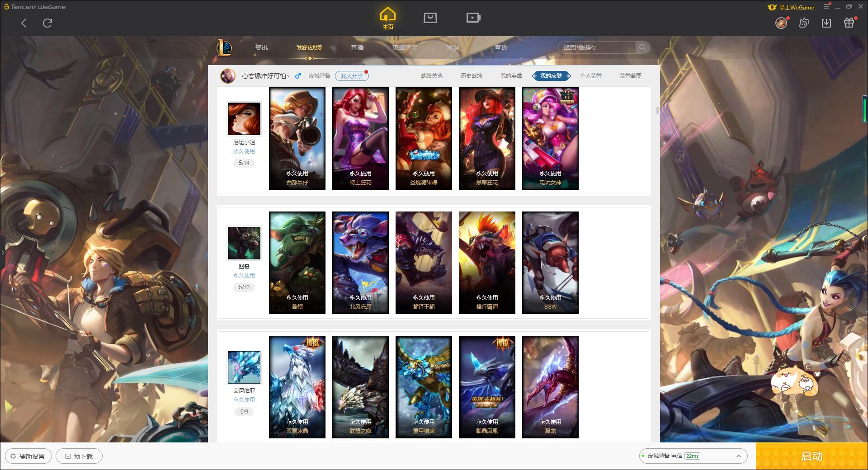Switch to 英雄大全 tab
868x470 pixels.
pos(405,47)
